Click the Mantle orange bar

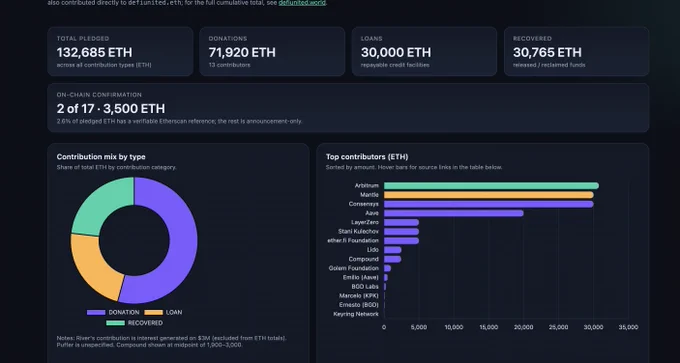coord(489,195)
